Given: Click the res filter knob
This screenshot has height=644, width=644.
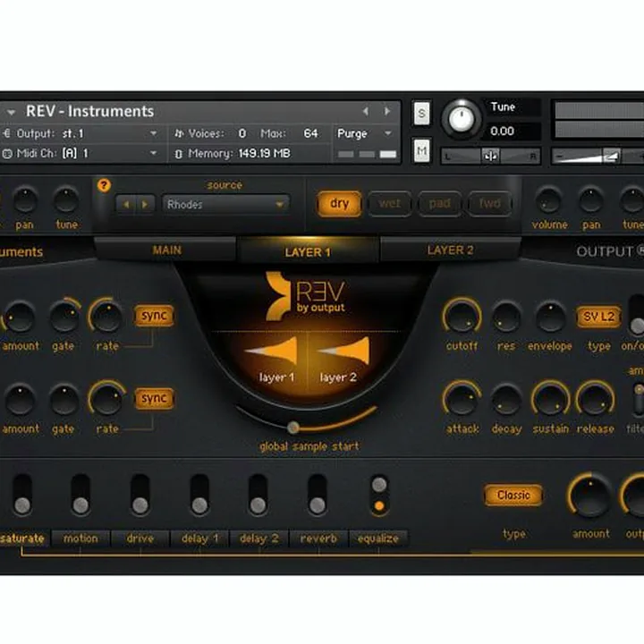Looking at the screenshot, I should point(506,317).
